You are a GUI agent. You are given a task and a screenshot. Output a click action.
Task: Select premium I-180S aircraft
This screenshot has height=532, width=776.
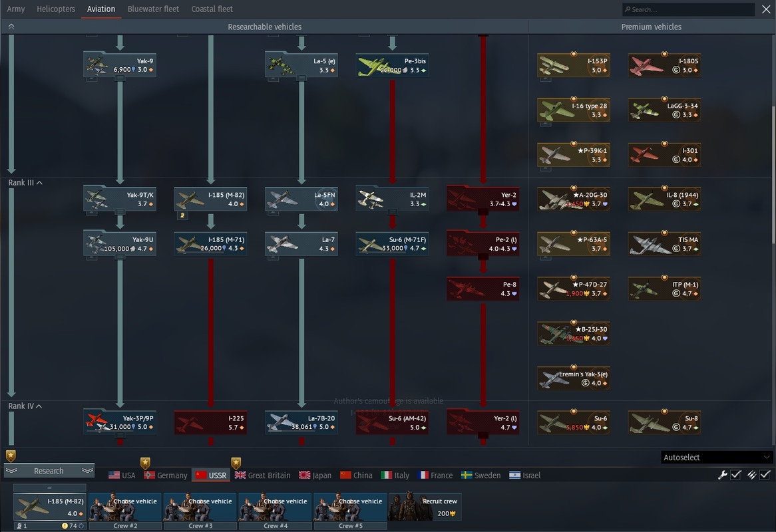pyautogui.click(x=665, y=65)
